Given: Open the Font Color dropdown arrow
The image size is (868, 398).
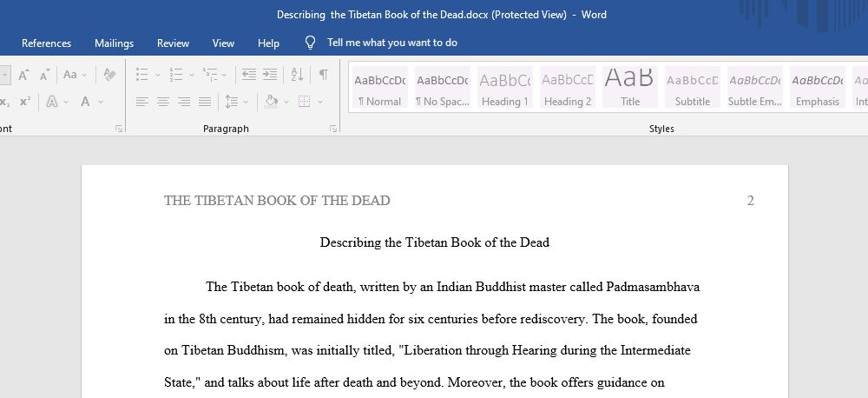Looking at the screenshot, I should tap(101, 102).
